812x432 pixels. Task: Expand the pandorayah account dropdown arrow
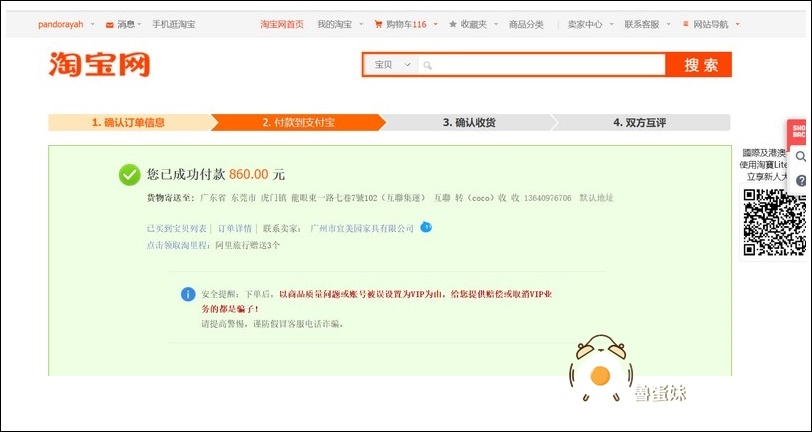click(x=93, y=24)
